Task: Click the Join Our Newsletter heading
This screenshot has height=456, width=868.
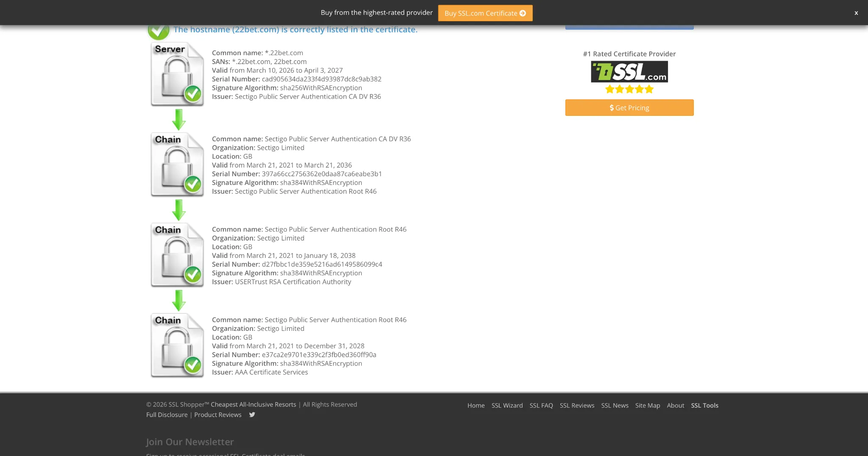Action: (x=190, y=442)
